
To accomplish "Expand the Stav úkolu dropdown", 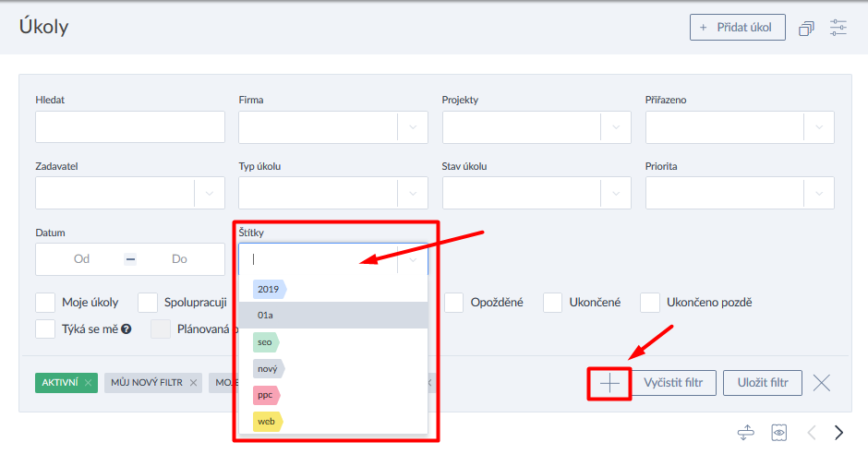I will point(616,193).
